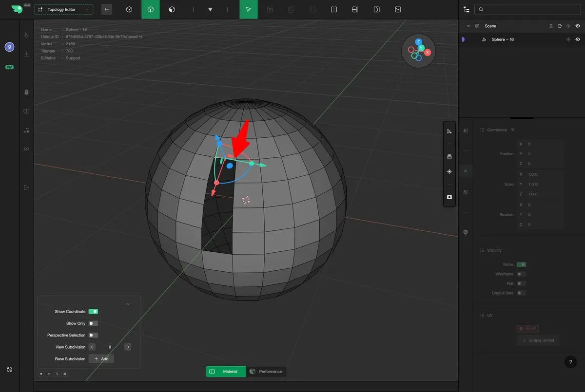Enable the Perspective Selection toggle
Screen dimensions: 585x392
tap(93, 335)
